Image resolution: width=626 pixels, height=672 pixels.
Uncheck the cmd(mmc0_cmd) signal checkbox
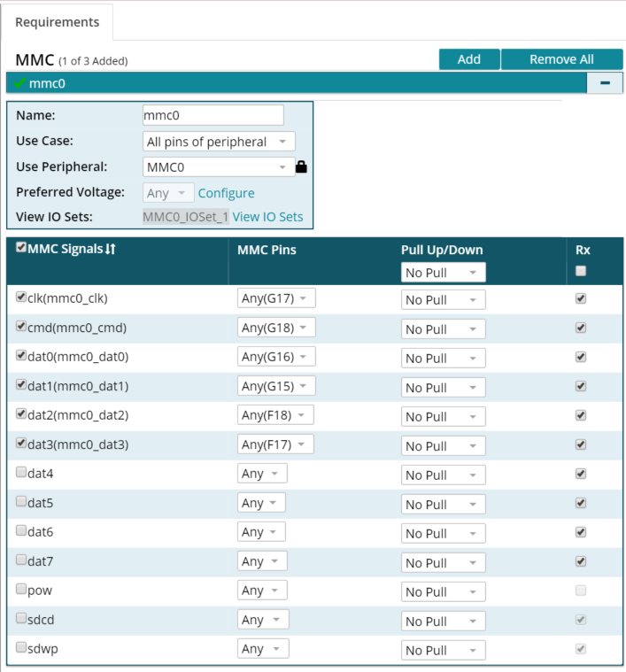pyautogui.click(x=21, y=326)
